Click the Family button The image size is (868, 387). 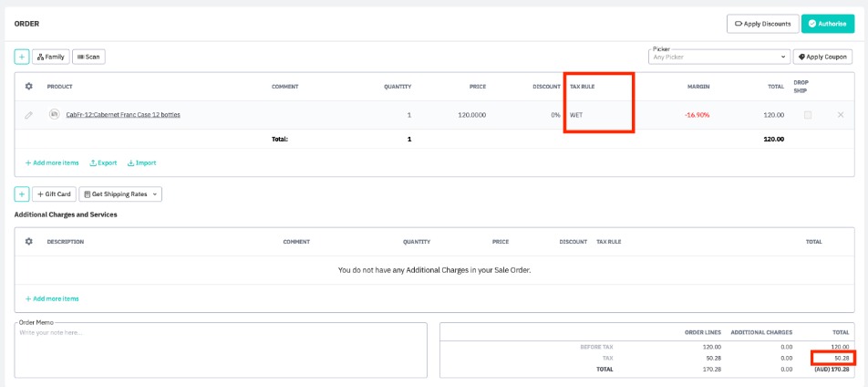(x=51, y=57)
